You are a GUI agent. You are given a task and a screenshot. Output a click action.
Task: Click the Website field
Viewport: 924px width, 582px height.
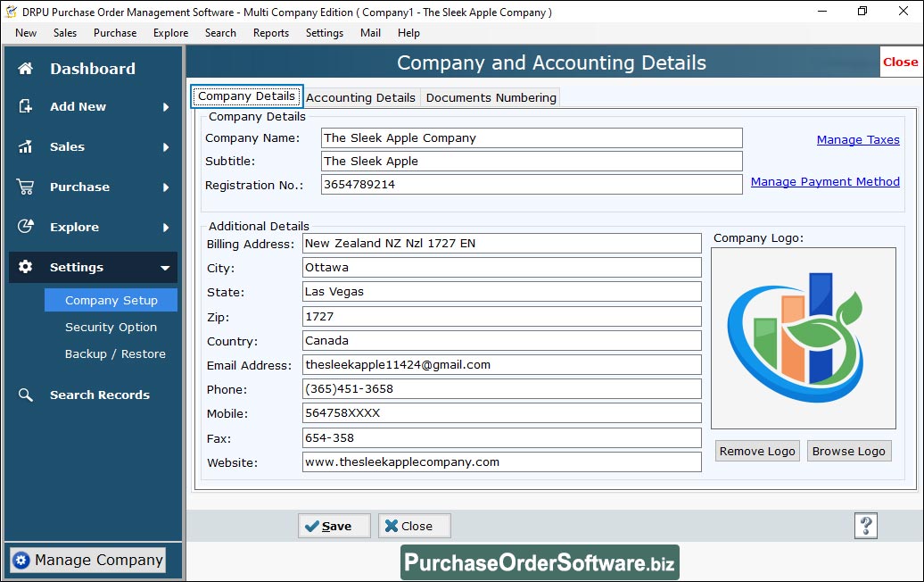501,461
